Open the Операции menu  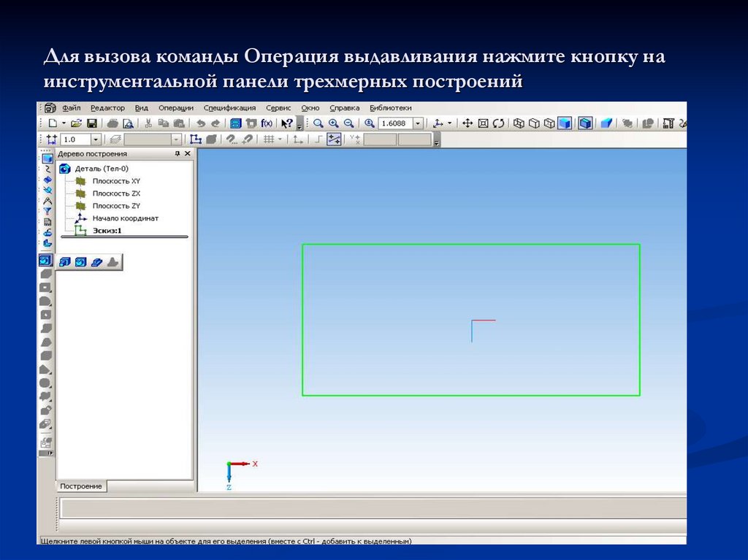[x=175, y=108]
